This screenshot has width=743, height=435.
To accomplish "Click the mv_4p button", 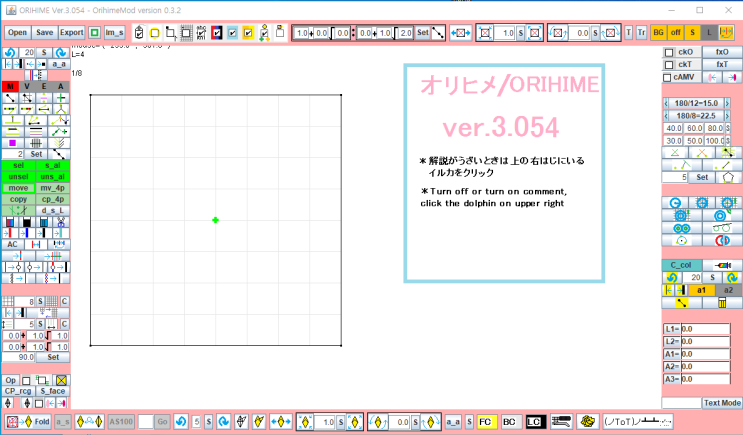I will 53,188.
